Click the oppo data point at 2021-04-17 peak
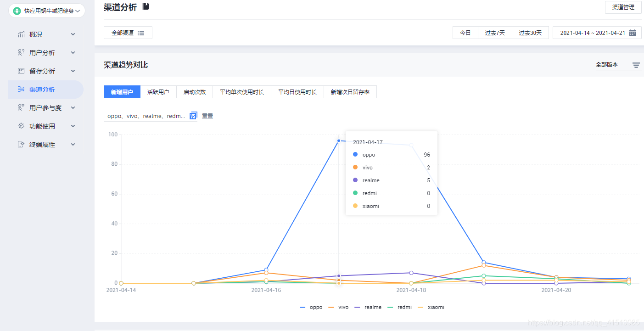Viewport: 644px width, 331px height. pos(339,140)
